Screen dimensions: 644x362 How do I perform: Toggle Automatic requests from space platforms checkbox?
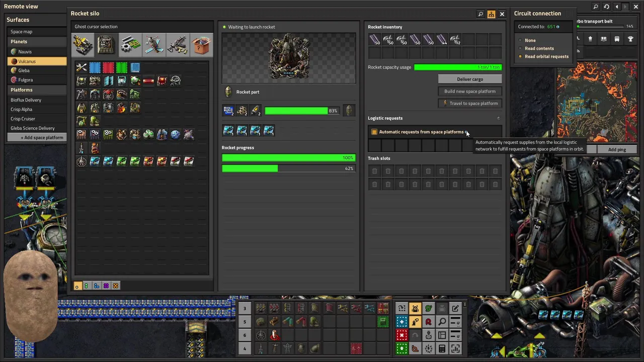click(374, 132)
